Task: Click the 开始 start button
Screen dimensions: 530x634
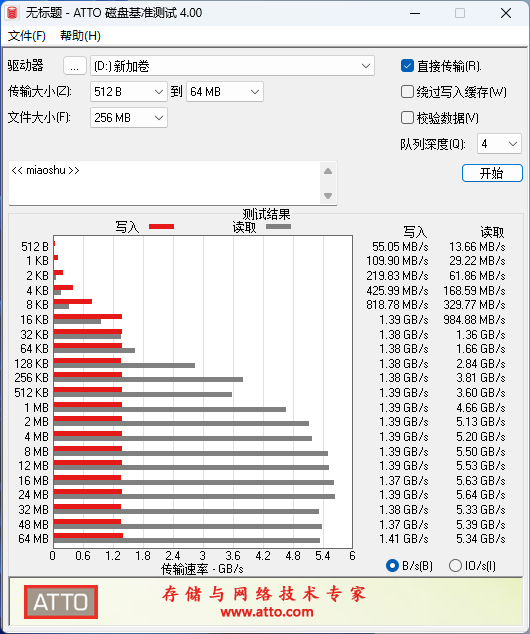Action: (492, 173)
